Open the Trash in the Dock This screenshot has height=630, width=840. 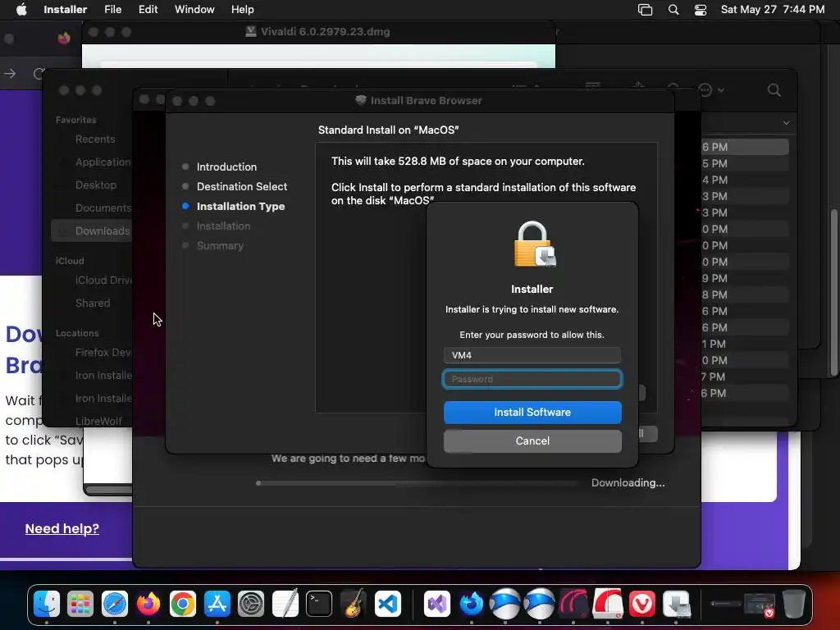[794, 605]
